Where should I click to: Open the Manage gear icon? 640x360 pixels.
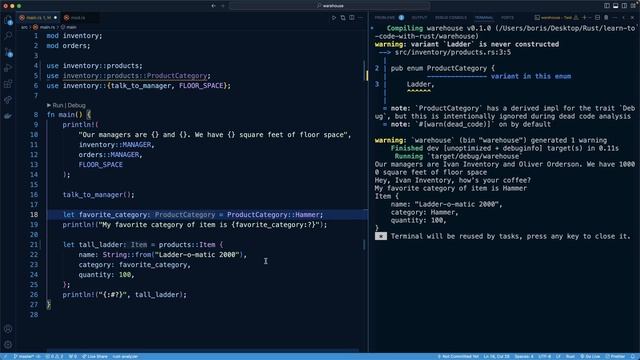[x=8, y=345]
